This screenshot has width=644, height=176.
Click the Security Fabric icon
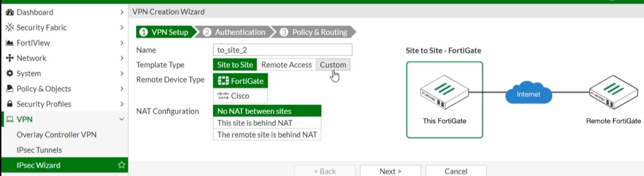click(x=9, y=28)
